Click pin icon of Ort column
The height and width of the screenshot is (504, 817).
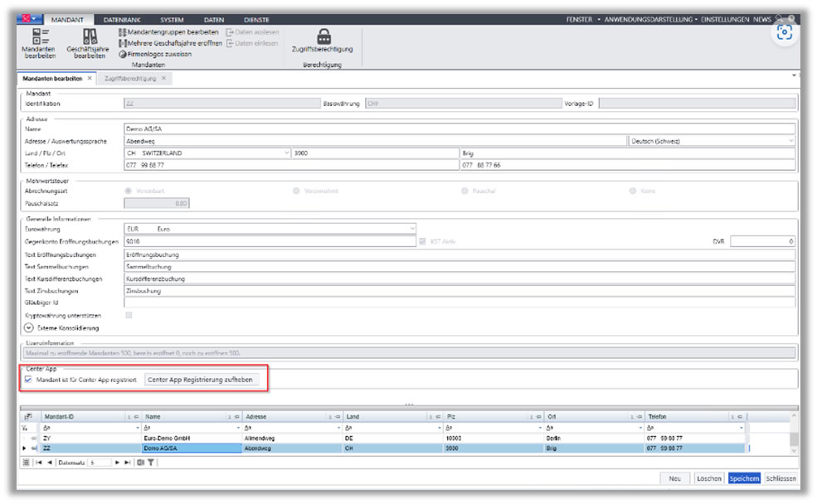click(x=639, y=417)
